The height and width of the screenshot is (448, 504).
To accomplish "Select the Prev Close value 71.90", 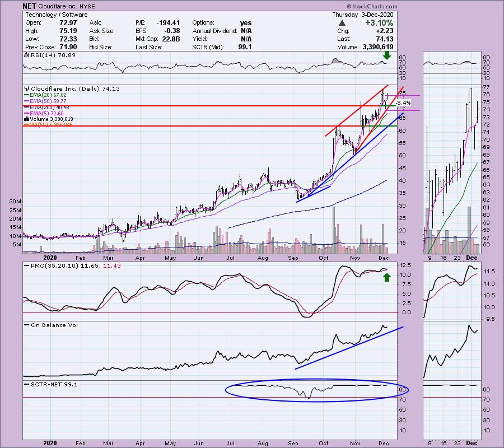I will click(x=68, y=47).
